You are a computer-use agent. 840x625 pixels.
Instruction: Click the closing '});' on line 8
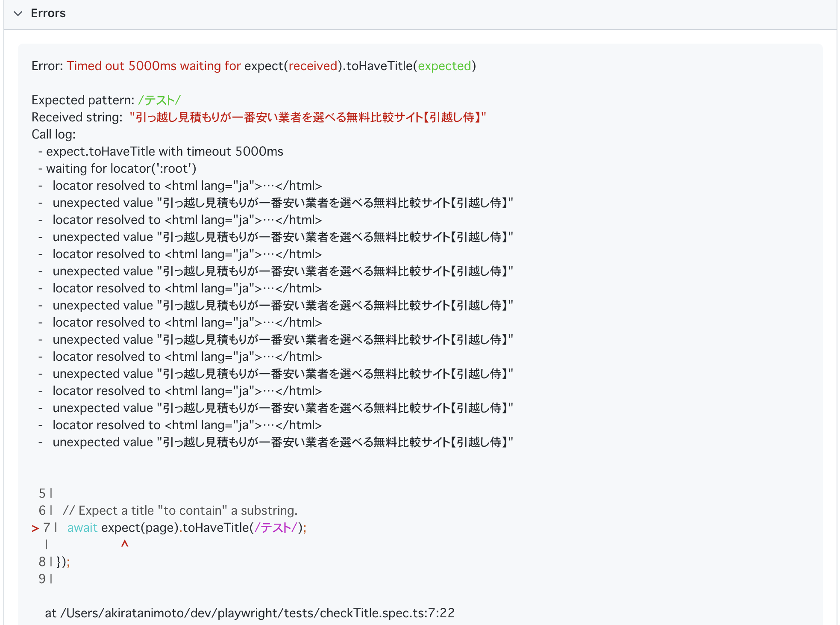tap(63, 562)
